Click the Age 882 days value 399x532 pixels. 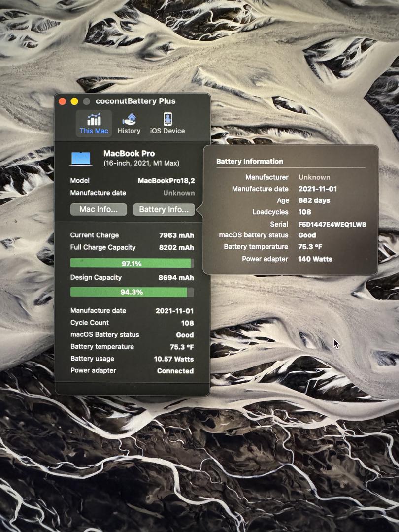(314, 200)
